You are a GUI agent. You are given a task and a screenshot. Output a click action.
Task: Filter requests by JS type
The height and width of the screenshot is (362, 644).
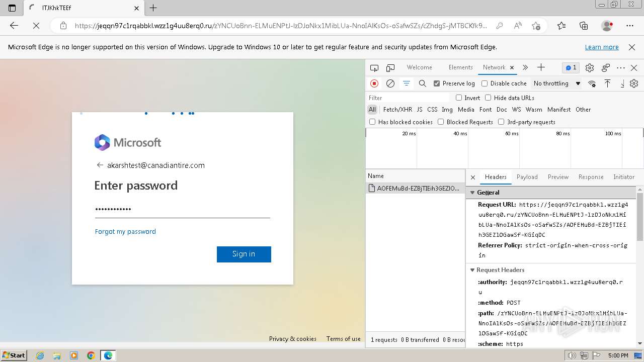tap(420, 110)
